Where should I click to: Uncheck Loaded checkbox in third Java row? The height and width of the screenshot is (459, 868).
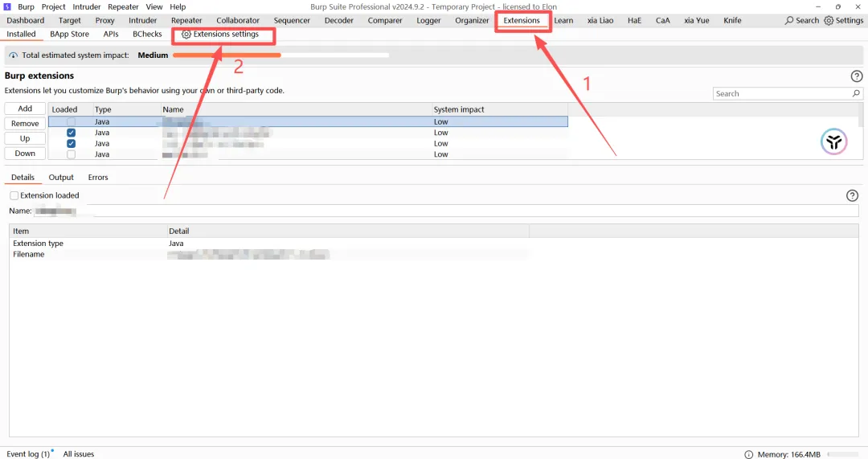[71, 143]
